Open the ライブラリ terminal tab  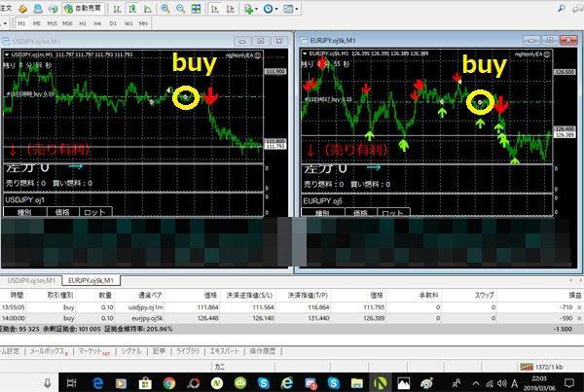[x=187, y=351]
